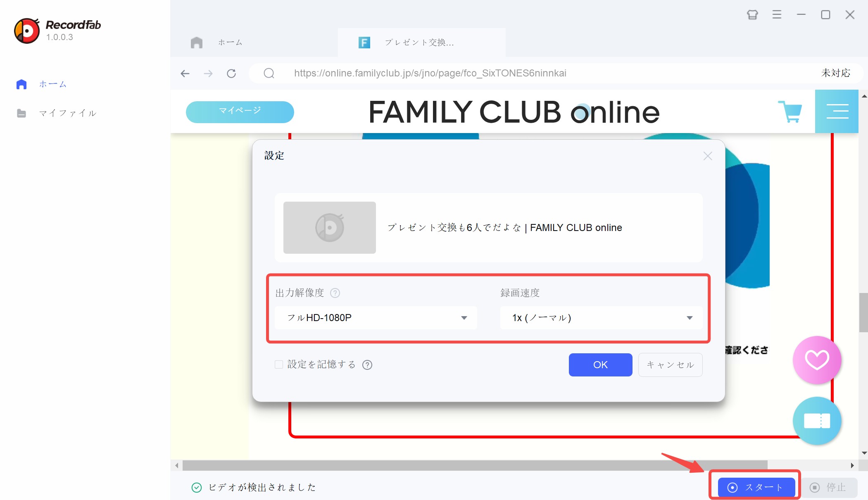Enable the 設定を記憶する checkbox
The height and width of the screenshot is (500, 868).
[x=279, y=364]
